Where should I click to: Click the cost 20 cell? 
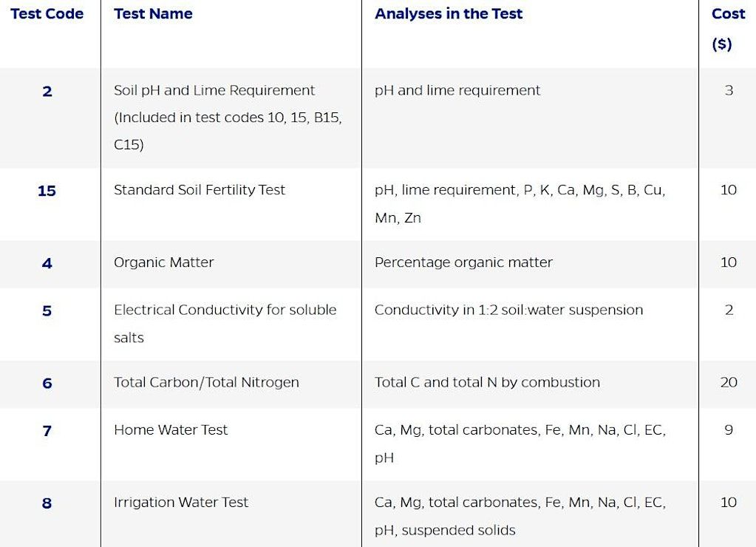tap(728, 383)
